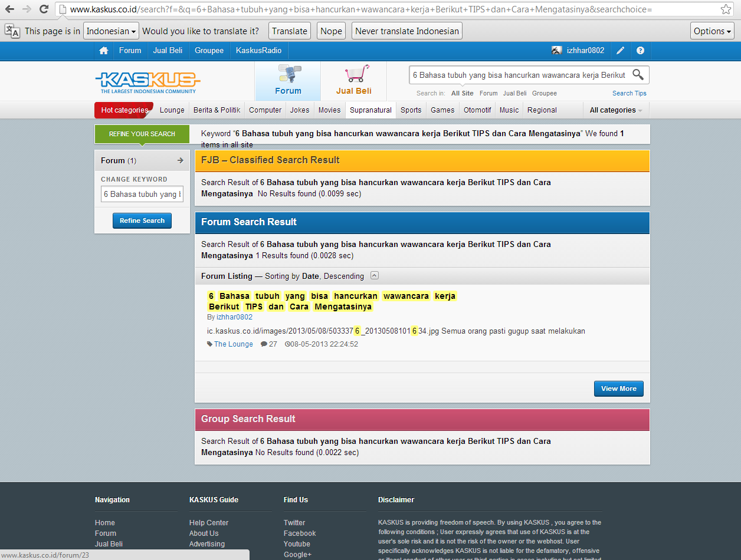Click footer Youtube link
The image size is (741, 560).
point(297,544)
